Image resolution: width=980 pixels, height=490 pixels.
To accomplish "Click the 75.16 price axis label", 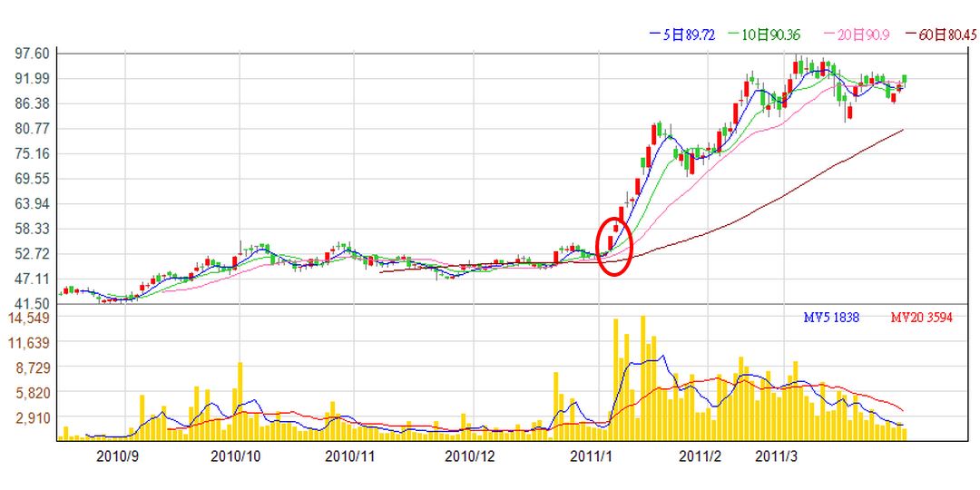I will pos(32,153).
